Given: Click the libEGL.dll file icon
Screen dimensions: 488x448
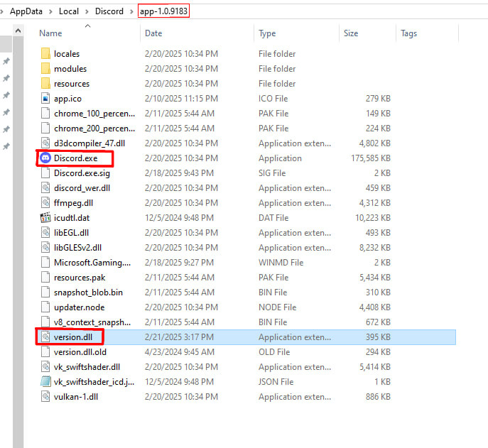Looking at the screenshot, I should pyautogui.click(x=45, y=232).
